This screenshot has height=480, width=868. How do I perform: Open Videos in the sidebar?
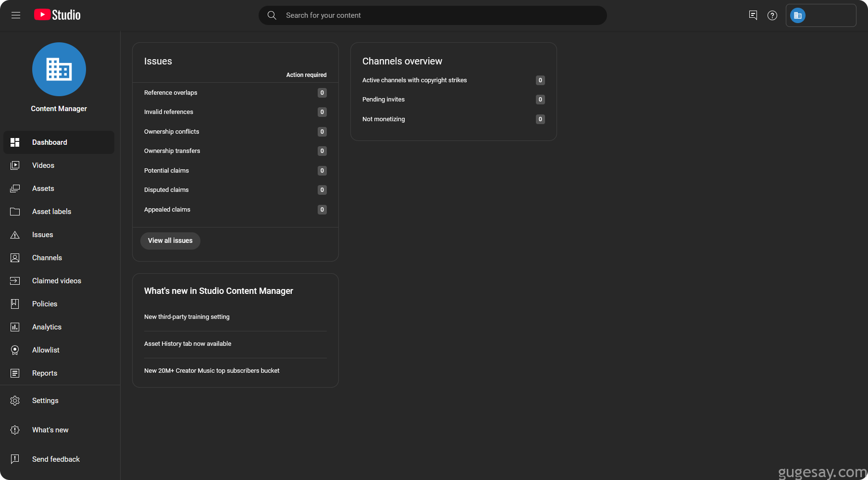click(59, 165)
